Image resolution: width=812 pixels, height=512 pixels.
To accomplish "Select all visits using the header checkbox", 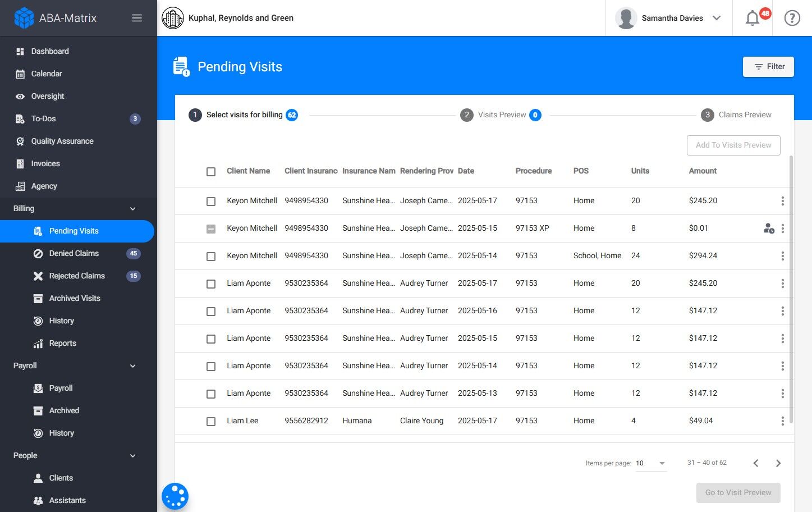I will pyautogui.click(x=211, y=172).
